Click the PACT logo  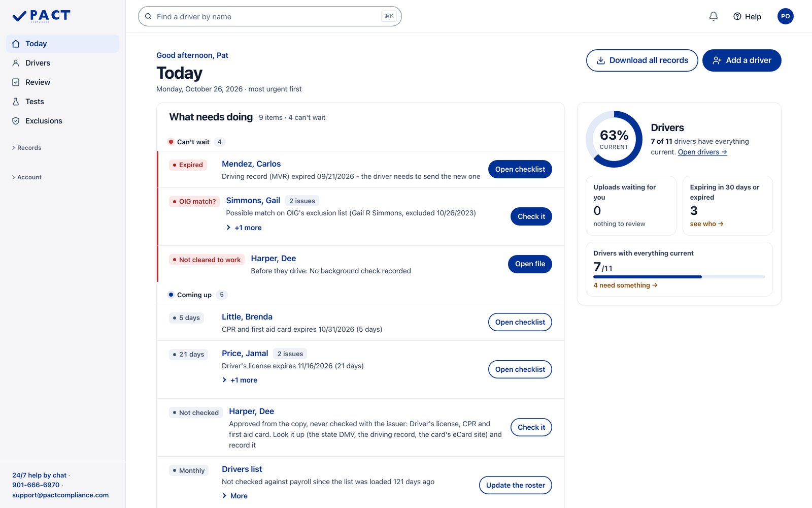[x=41, y=16]
